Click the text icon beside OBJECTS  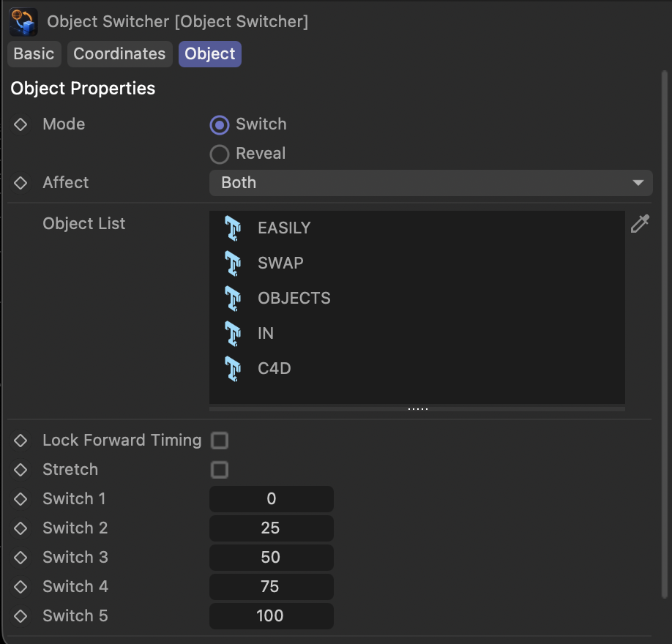(233, 299)
